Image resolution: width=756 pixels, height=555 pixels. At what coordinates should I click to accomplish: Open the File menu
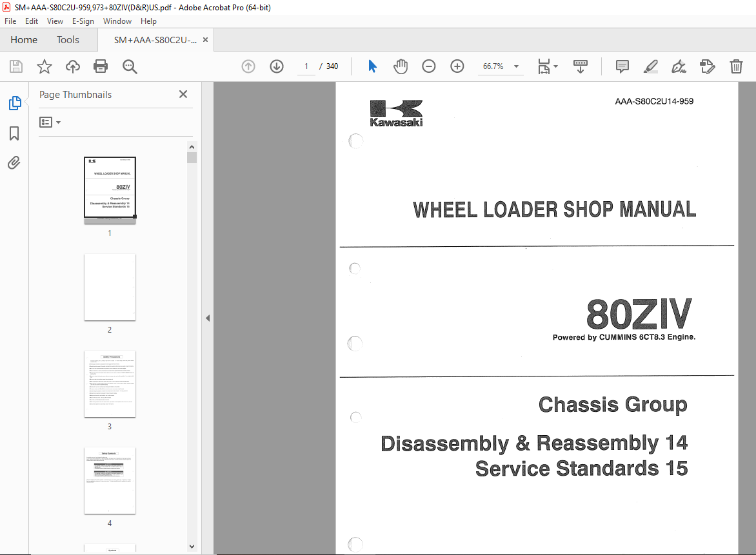pyautogui.click(x=10, y=21)
